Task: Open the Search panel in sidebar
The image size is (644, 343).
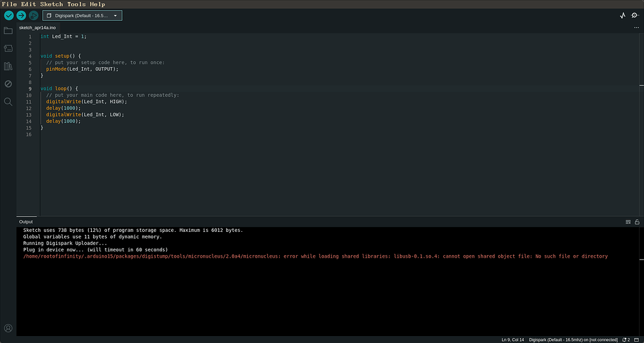Action: click(8, 102)
